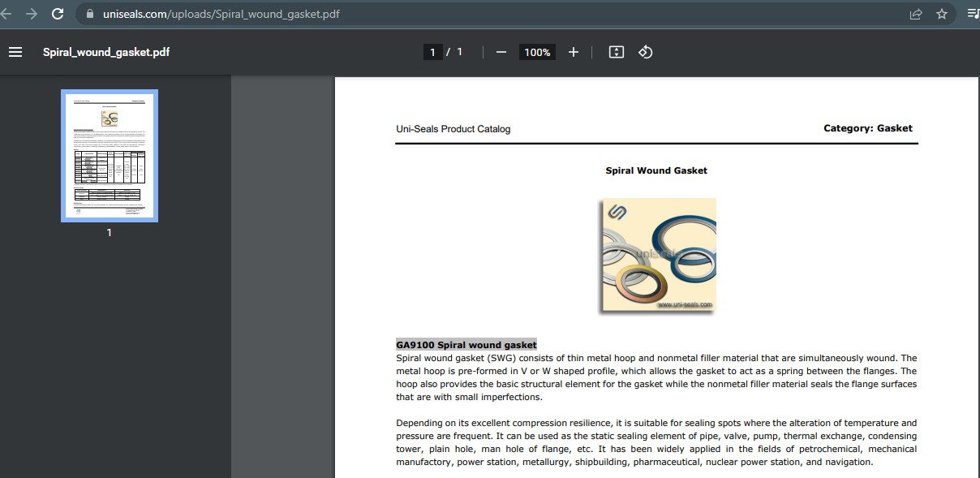Click the spiral wound gasket product image
Image resolution: width=980 pixels, height=478 pixels.
(x=658, y=256)
